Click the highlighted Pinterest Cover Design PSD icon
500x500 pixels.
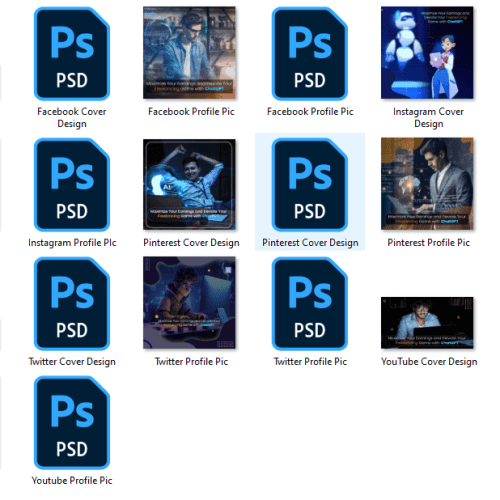310,184
